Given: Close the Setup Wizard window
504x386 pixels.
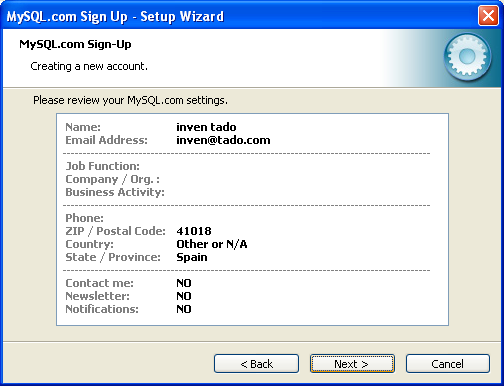Looking at the screenshot, I should point(488,15).
